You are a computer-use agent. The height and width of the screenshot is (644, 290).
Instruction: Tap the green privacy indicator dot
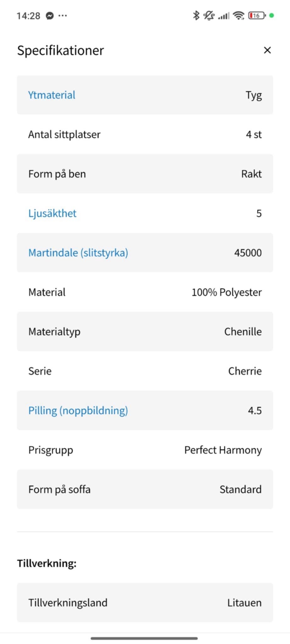click(272, 15)
